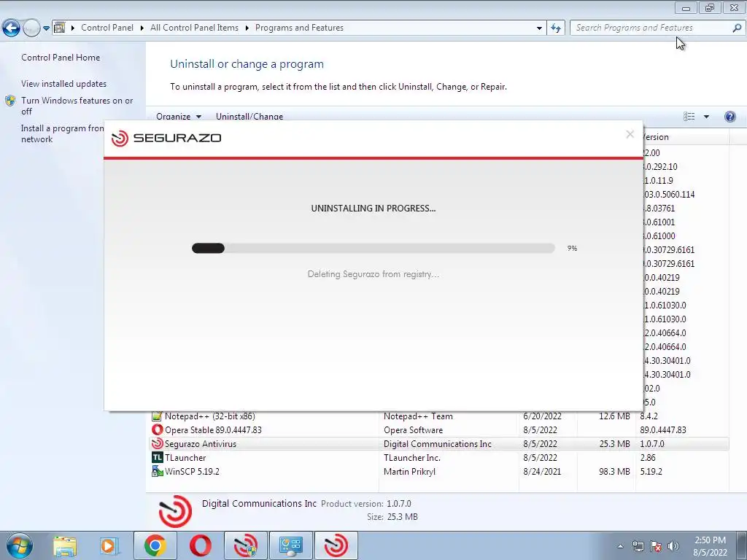Refresh the Programs and Features view
Viewport: 747px width, 560px height.
point(555,28)
